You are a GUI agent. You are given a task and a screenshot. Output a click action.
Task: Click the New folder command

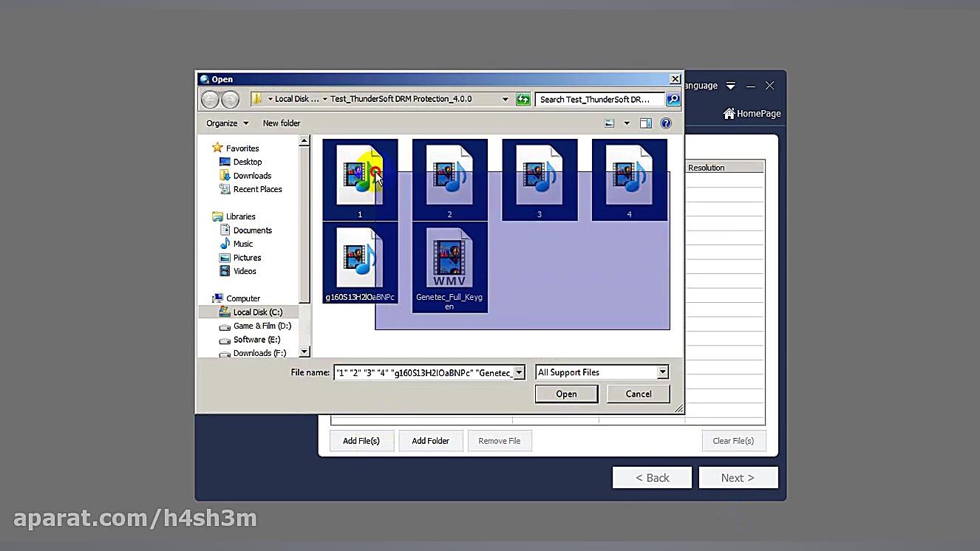282,123
